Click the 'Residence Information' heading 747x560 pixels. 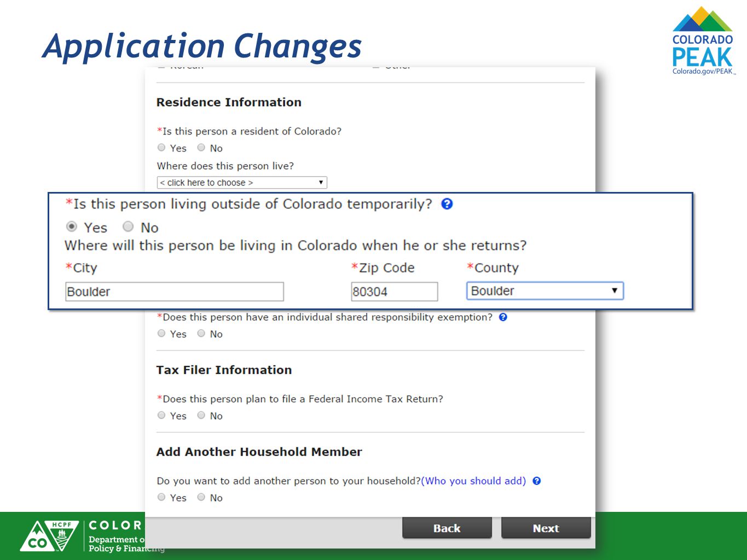tap(229, 102)
